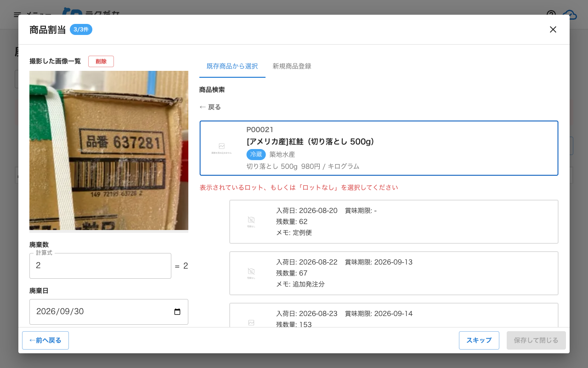
Task: Open hamburger menu behind the dialog
Action: coord(17,15)
